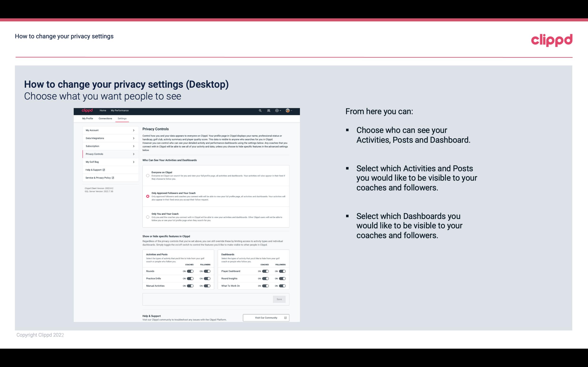Select Only You and Your Coach option
This screenshot has height=367, width=588.
pos(147,217)
